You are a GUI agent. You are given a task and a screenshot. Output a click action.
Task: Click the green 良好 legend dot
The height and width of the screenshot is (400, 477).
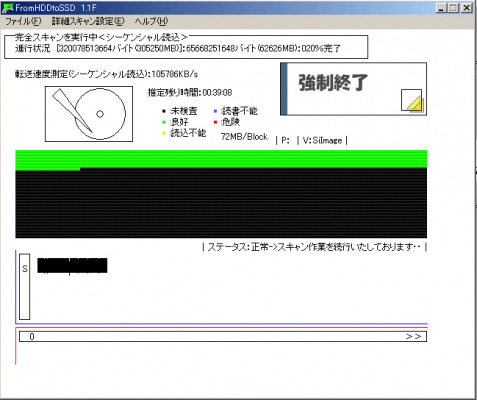pyautogui.click(x=164, y=122)
